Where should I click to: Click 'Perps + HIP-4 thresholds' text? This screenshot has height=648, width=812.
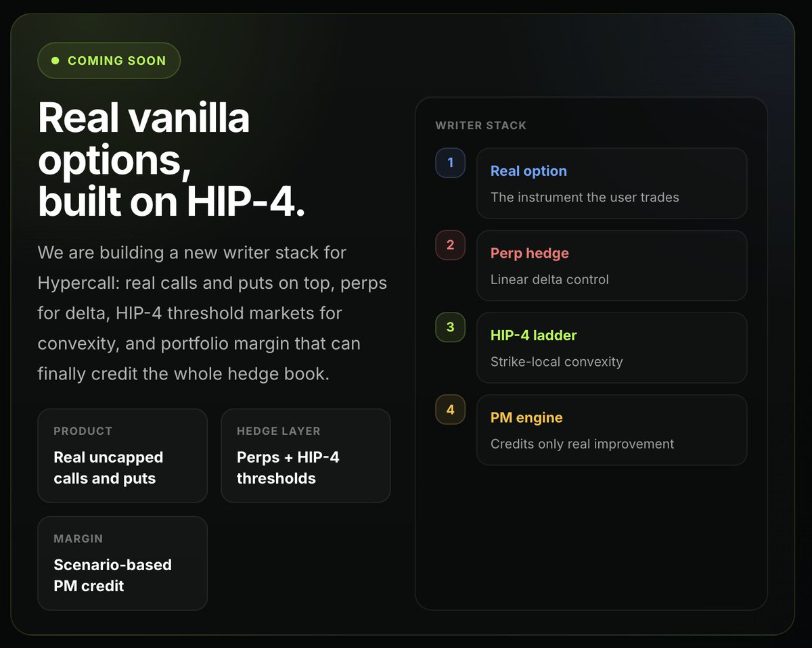(288, 468)
